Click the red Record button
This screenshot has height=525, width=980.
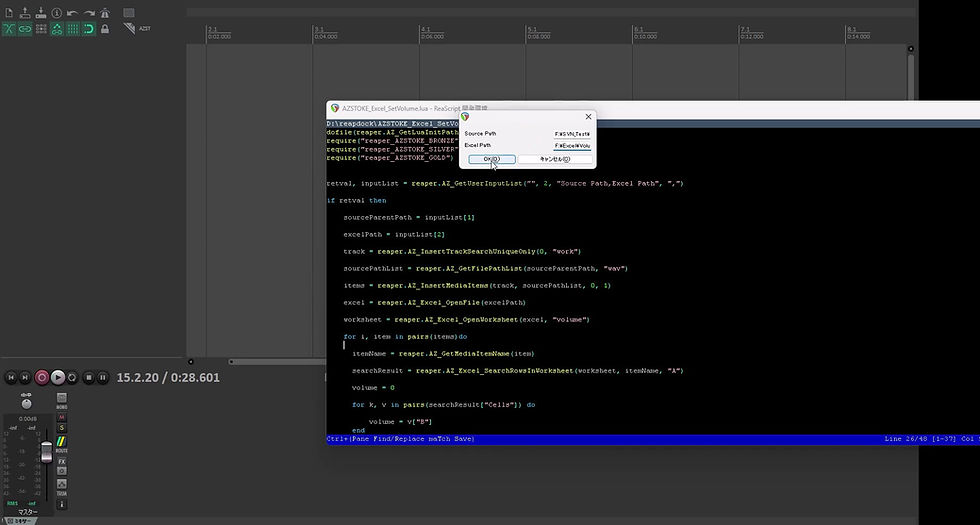pyautogui.click(x=42, y=378)
